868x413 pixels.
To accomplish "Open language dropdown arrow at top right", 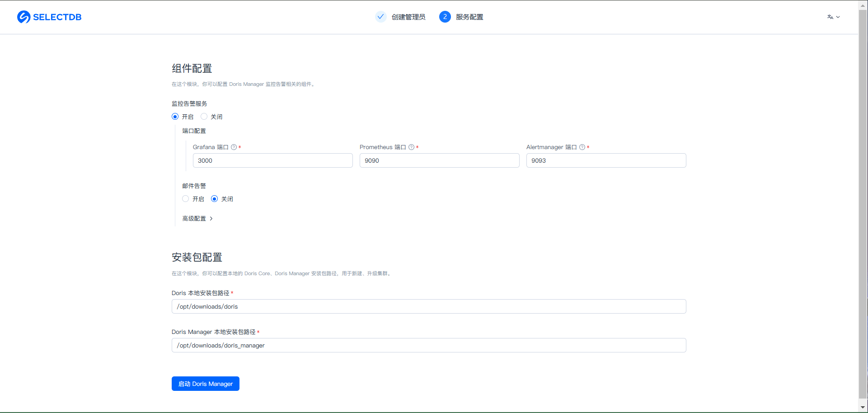I will coord(838,17).
